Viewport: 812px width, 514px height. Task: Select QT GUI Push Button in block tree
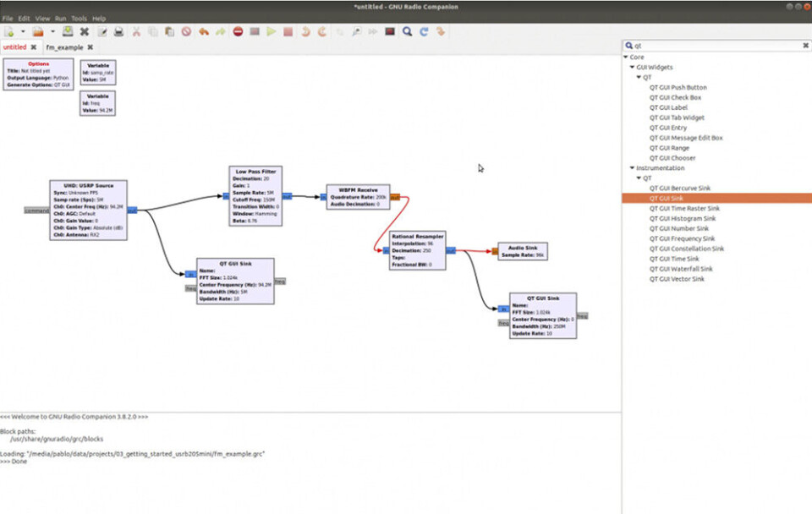tap(678, 87)
